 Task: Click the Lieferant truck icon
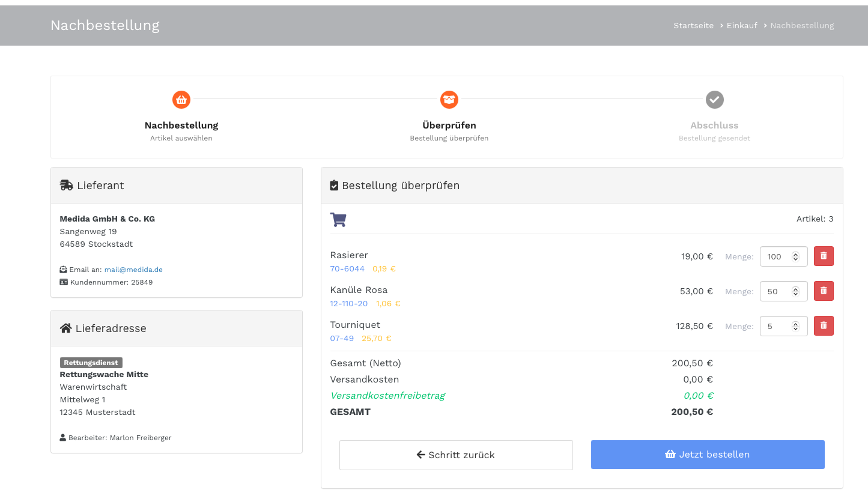point(67,186)
